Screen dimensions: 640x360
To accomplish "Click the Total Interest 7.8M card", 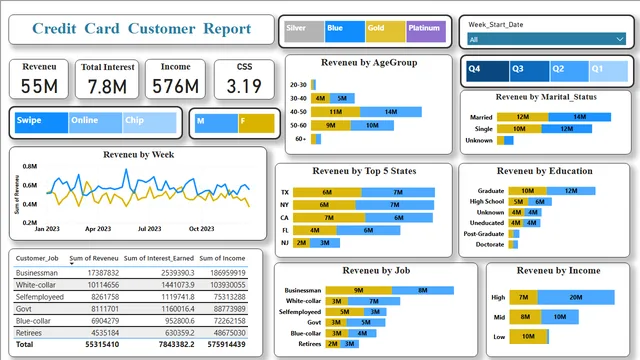I will tap(107, 79).
